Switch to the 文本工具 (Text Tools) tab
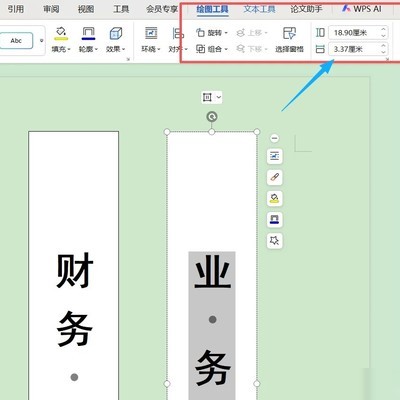 (259, 9)
